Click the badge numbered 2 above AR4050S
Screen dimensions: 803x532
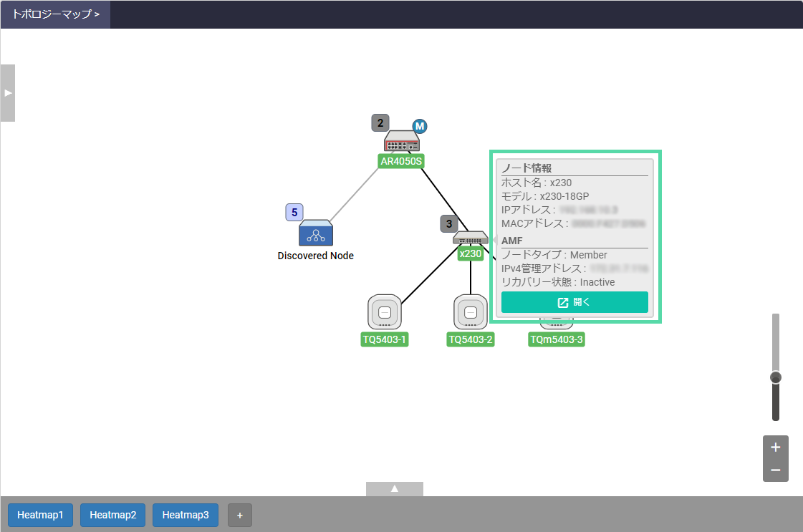click(380, 122)
